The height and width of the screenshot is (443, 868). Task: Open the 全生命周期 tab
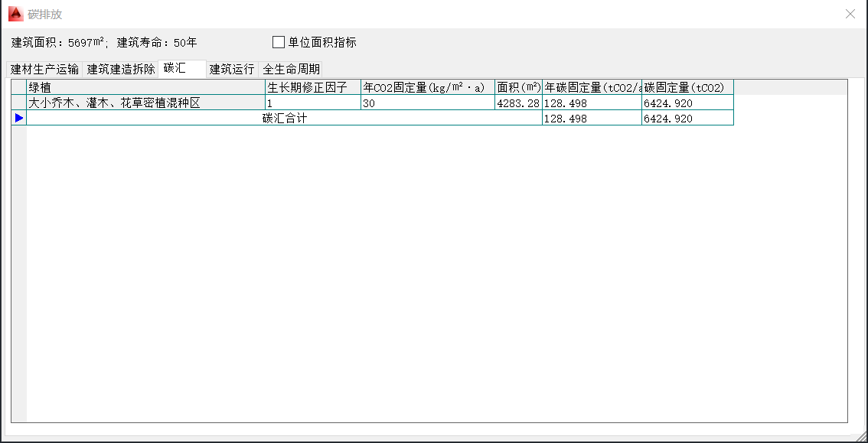pyautogui.click(x=291, y=69)
